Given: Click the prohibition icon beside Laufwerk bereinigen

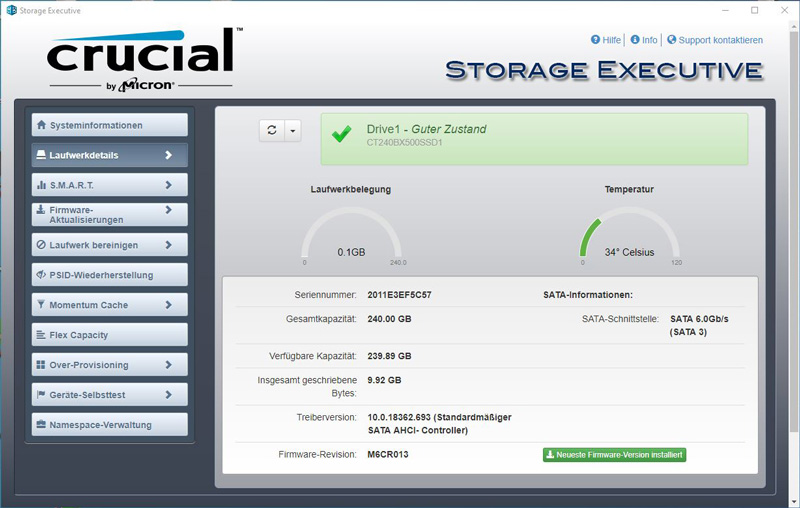Looking at the screenshot, I should coord(41,245).
